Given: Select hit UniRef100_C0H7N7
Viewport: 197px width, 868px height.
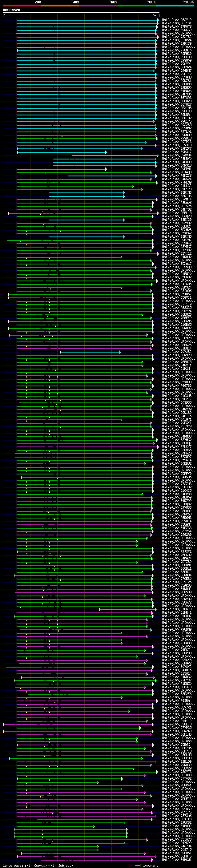Looking at the screenshot, I should [x=177, y=240].
